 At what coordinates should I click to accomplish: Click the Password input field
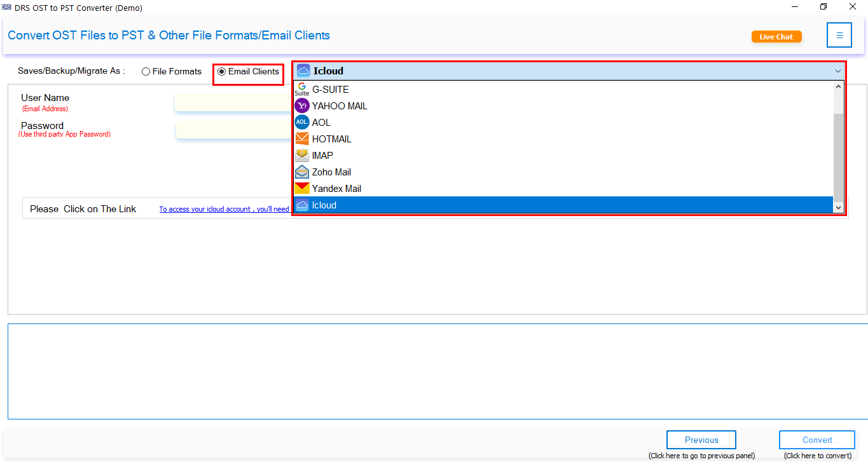[x=233, y=129]
